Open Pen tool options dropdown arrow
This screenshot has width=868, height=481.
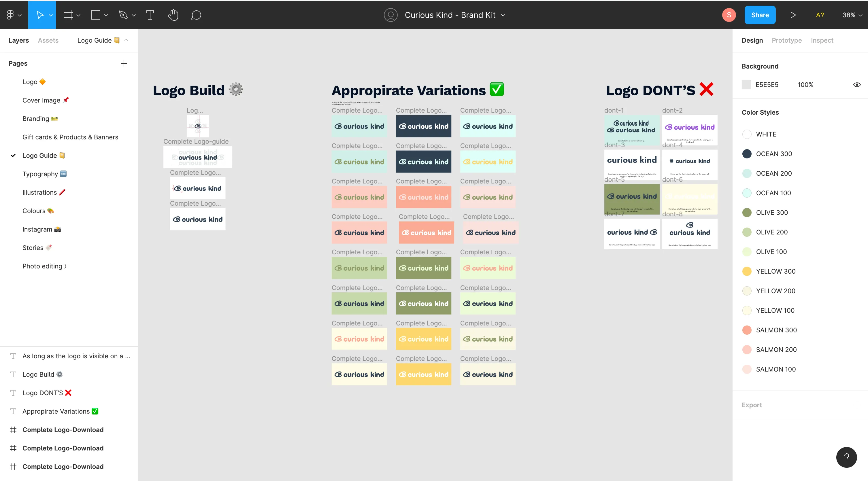(133, 15)
